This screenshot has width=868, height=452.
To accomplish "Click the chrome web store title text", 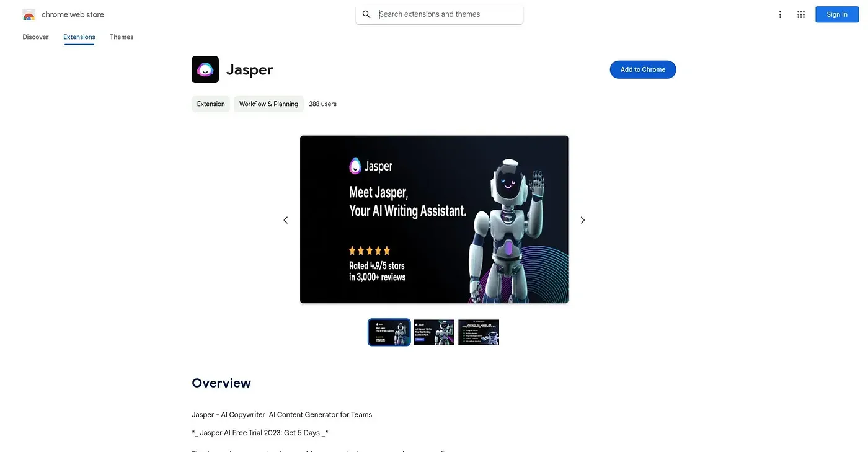I will [73, 14].
